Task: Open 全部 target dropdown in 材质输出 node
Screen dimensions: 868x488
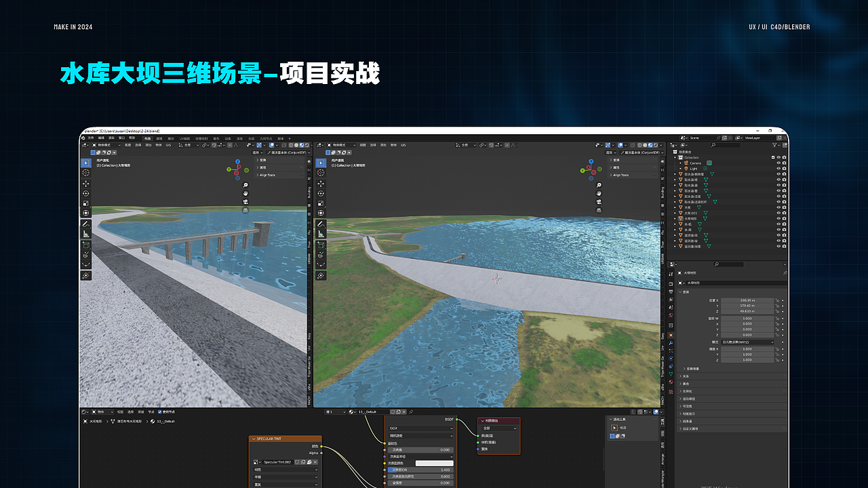Action: (x=499, y=428)
